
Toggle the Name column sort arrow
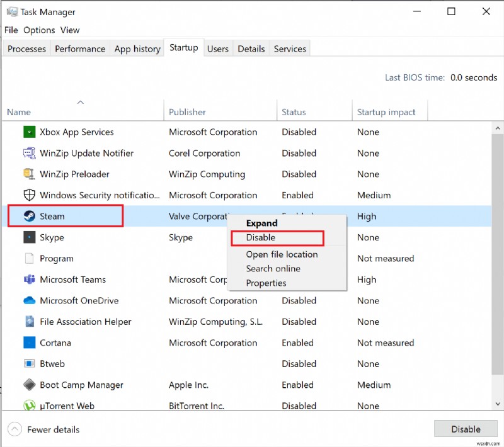tap(81, 101)
